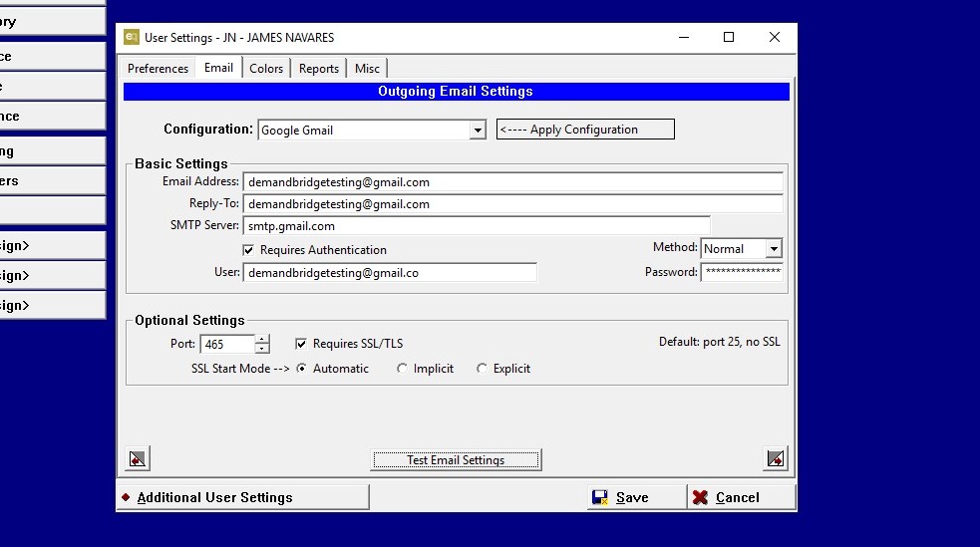
Task: Click the red X Cancel icon
Action: (701, 497)
